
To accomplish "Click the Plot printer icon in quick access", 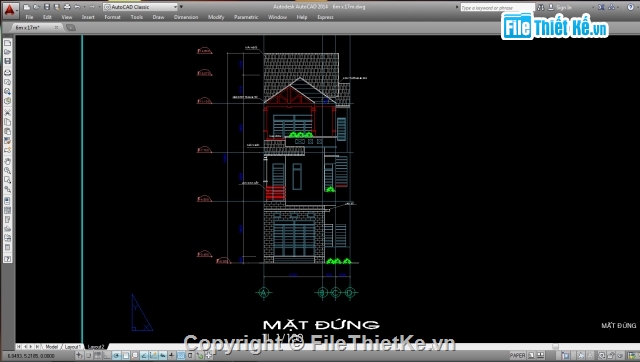I will (67, 7).
